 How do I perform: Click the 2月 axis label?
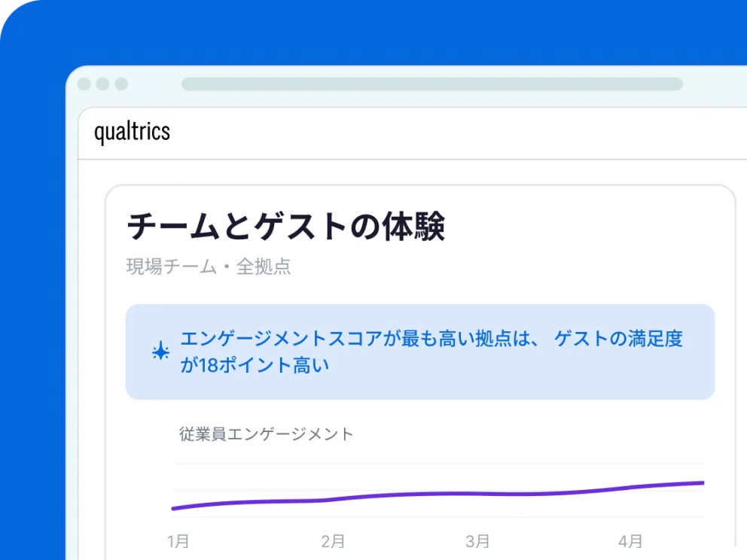[333, 541]
